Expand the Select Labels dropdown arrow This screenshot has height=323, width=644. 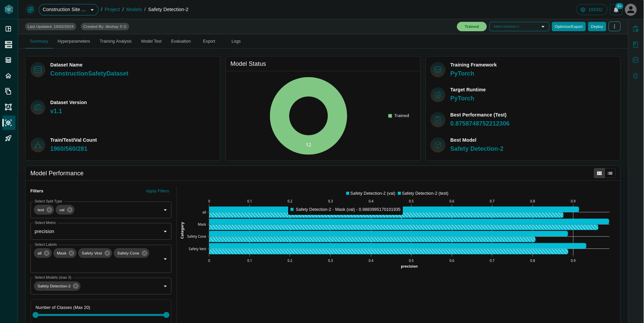coord(165,259)
